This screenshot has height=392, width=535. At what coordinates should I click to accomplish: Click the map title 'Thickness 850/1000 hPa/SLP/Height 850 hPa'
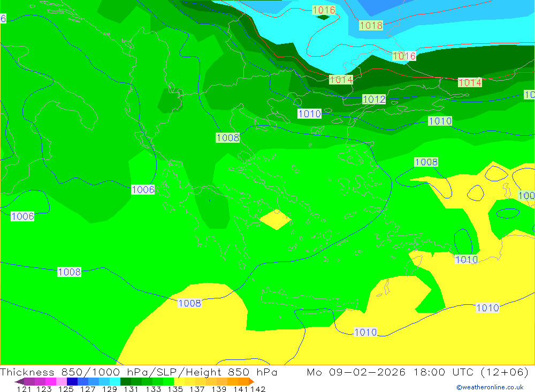139,372
